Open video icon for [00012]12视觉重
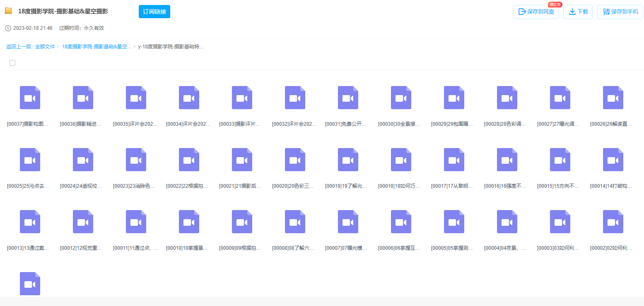The image size is (644, 306). click(x=83, y=222)
